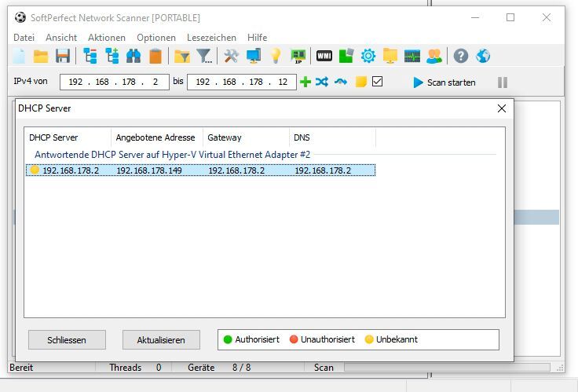The width and height of the screenshot is (578, 392).
Task: Click the Geräte 8 / 8 status entry
Action: 219,368
